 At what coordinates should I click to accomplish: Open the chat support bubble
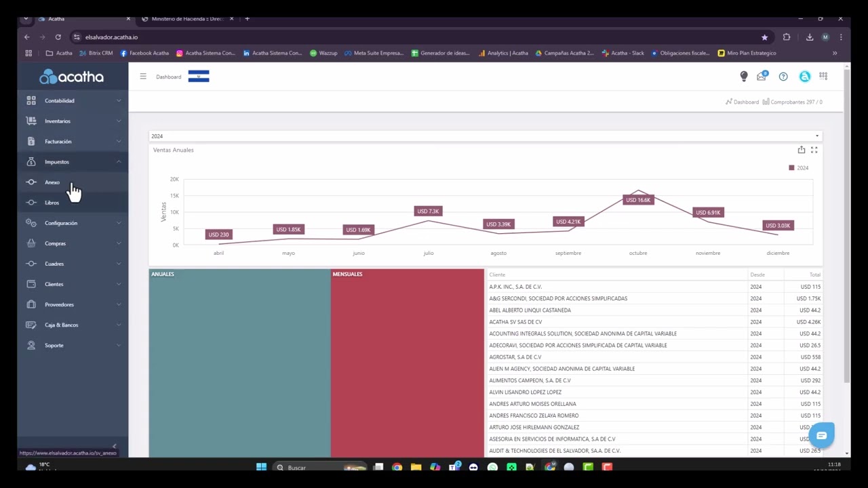tap(821, 436)
